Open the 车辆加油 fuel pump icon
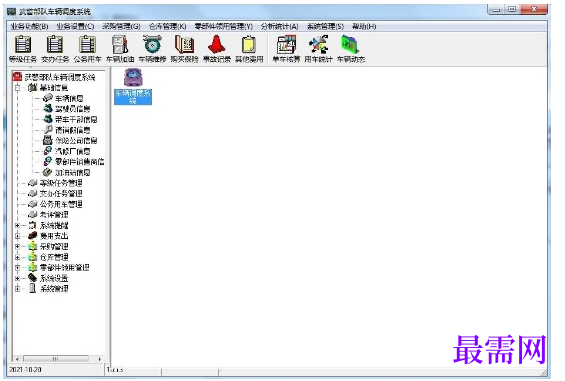Image resolution: width=565 pixels, height=381 pixels. point(120,49)
